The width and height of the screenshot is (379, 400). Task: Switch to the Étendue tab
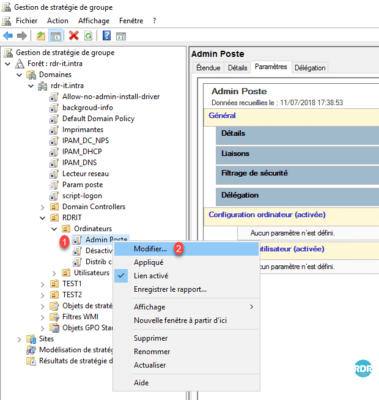208,68
